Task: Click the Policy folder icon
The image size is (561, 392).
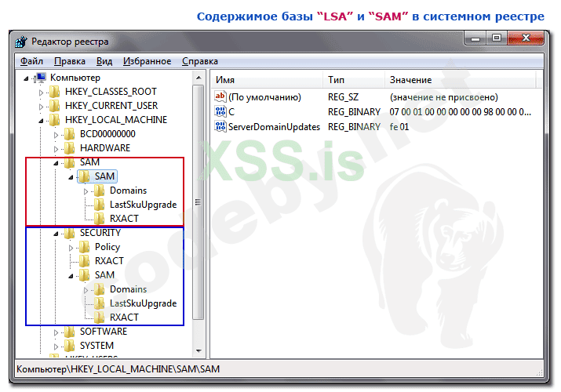Action: click(x=85, y=247)
